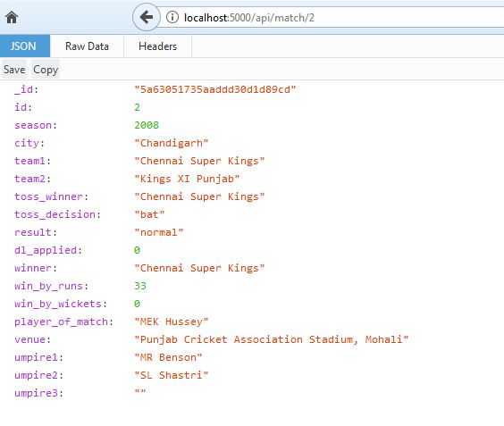Select the toss_decision key label
This screenshot has height=426, width=504.
57,214
